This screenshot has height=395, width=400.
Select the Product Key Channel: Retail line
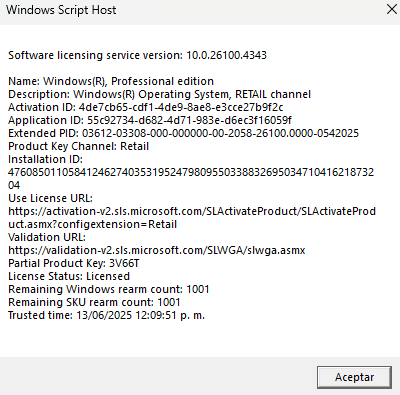[78, 146]
